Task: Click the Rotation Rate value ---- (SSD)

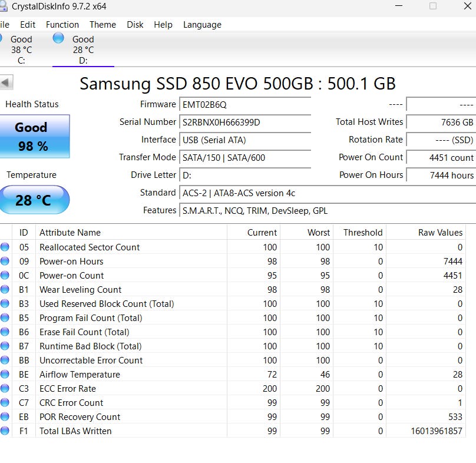Action: [x=441, y=140]
